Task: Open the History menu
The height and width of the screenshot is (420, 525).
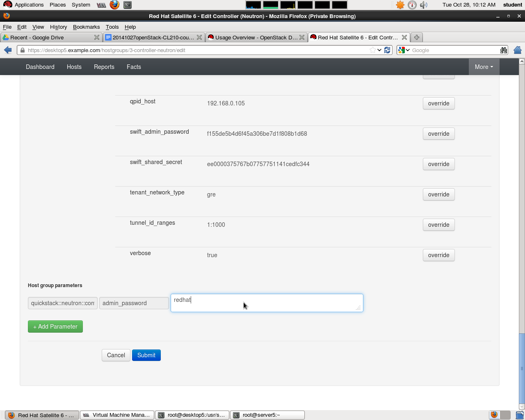Action: pyautogui.click(x=58, y=27)
